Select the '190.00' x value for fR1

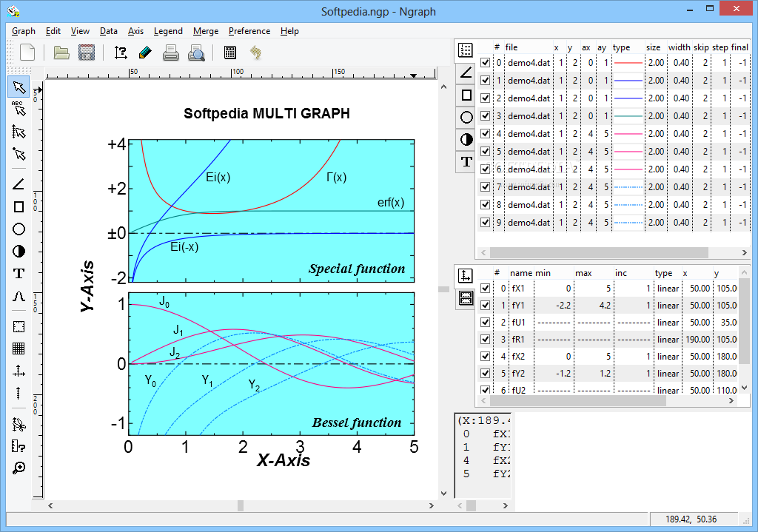pyautogui.click(x=697, y=339)
